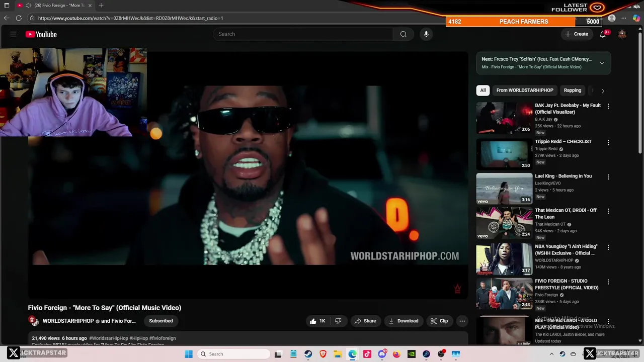Open FIVIO FOREIGN STUDIO FREESTYLE title

click(567, 284)
